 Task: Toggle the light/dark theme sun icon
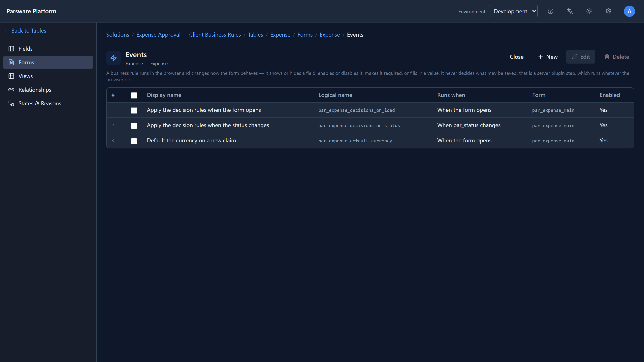click(589, 11)
